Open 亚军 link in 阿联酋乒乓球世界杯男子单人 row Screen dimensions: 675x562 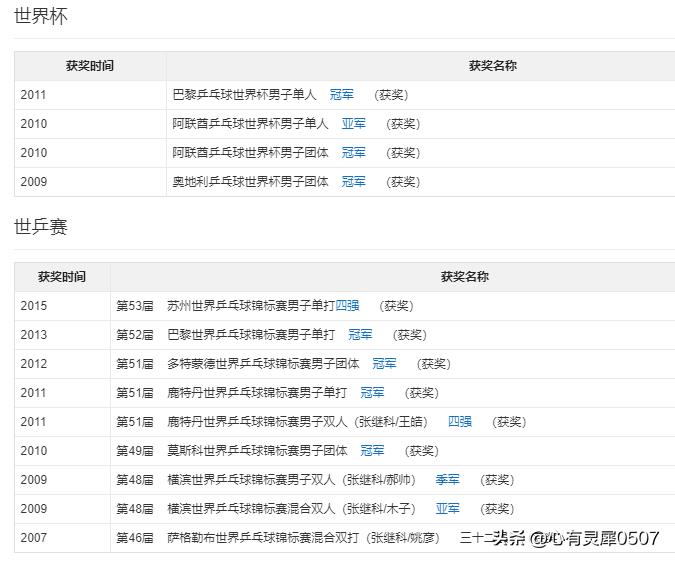tap(353, 124)
